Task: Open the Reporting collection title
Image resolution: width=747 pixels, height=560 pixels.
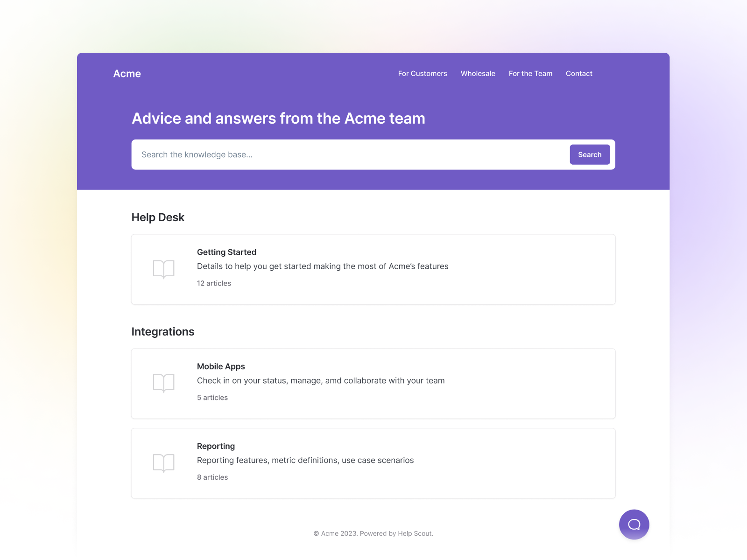Action: click(216, 446)
